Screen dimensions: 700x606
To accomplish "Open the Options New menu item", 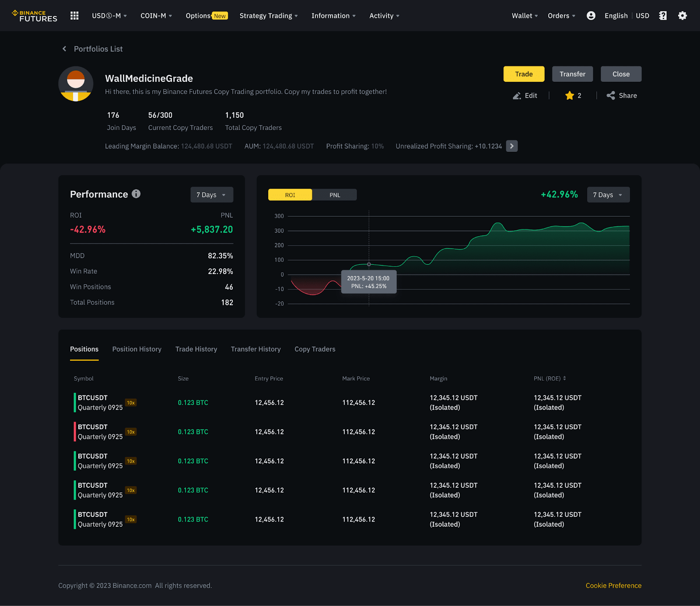I will click(206, 16).
